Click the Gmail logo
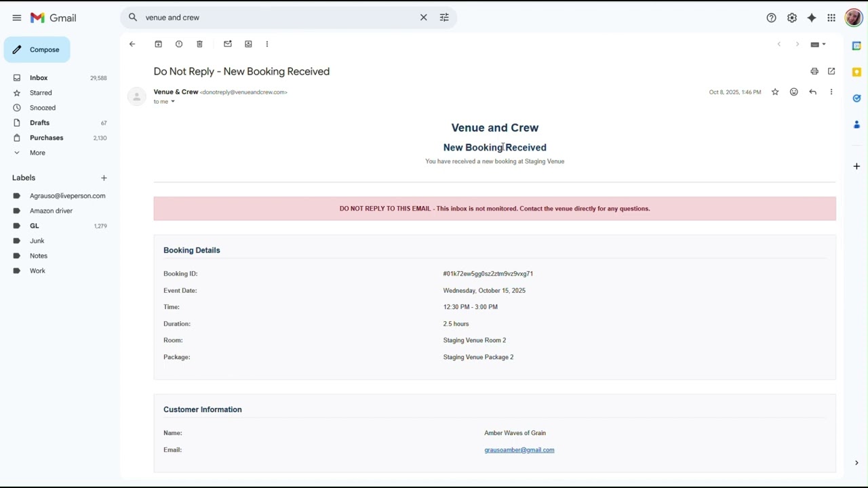868x488 pixels. pyautogui.click(x=53, y=18)
